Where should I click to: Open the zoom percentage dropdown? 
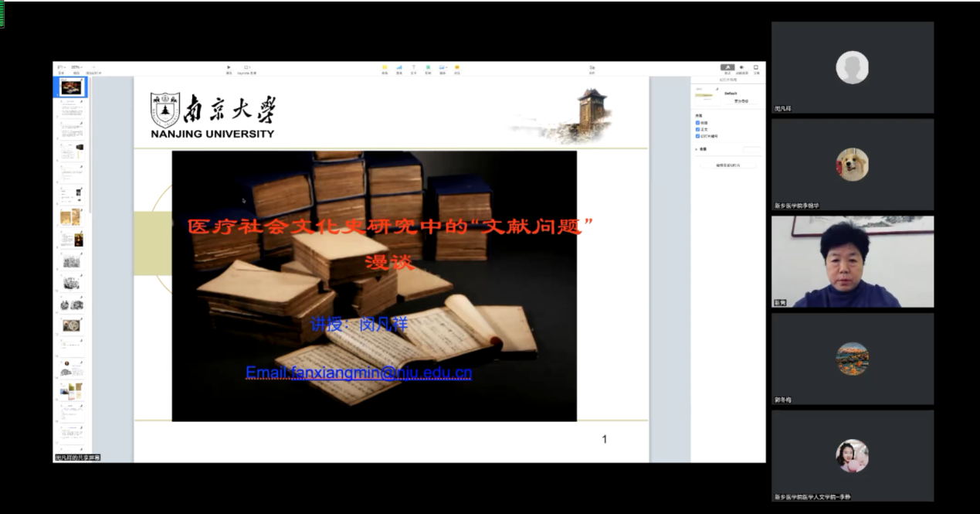click(x=76, y=68)
